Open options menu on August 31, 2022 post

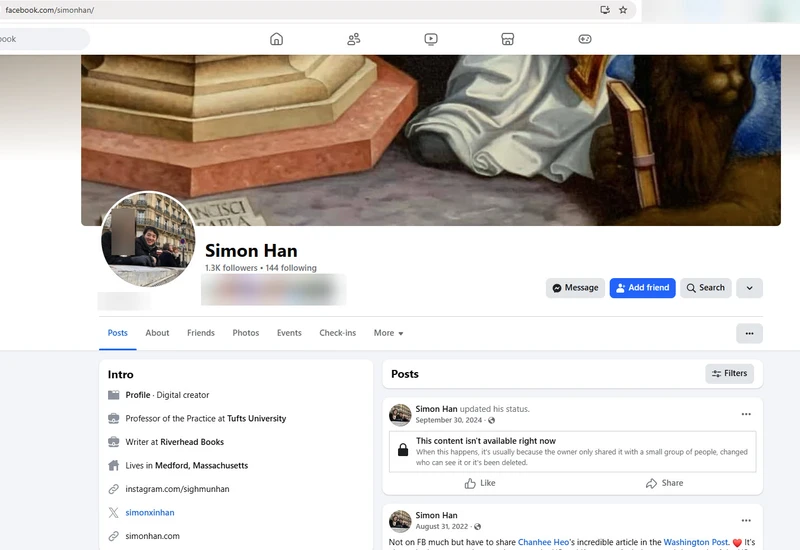pos(746,520)
